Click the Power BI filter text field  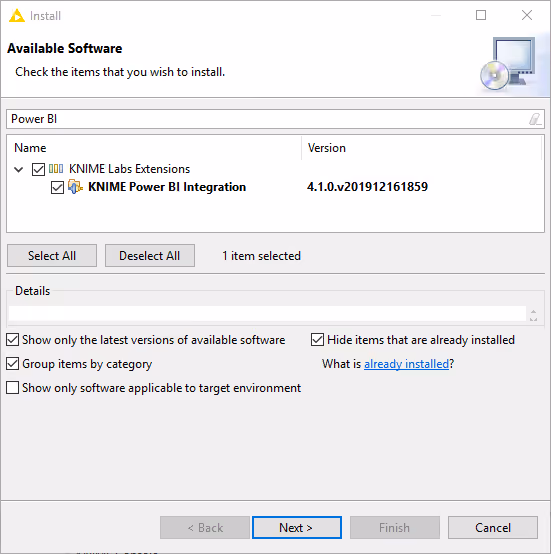268,119
